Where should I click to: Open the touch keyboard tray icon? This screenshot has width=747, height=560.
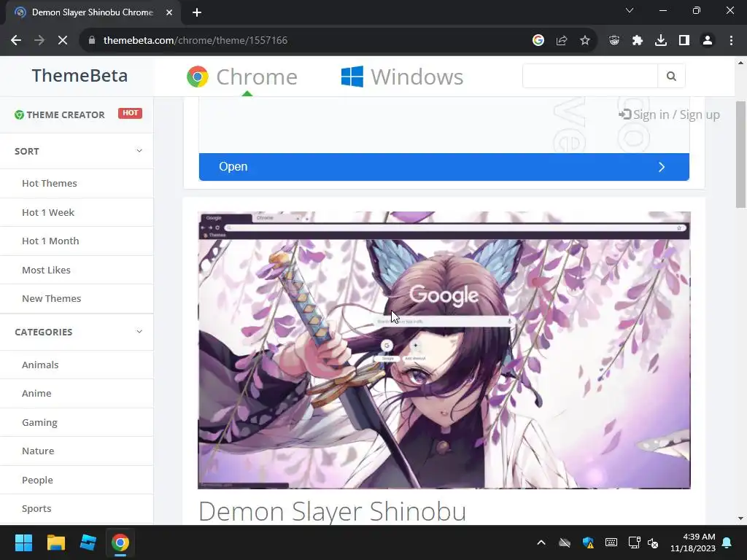[611, 542]
